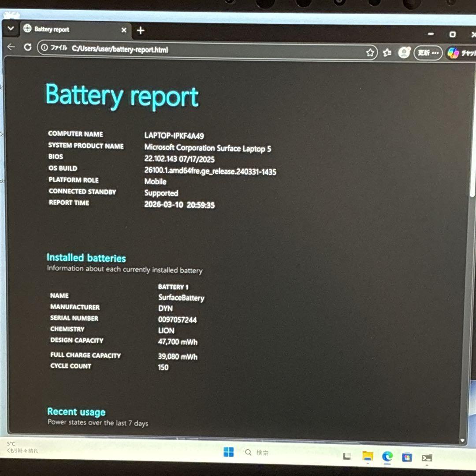Screen dimensions: 476x476
Task: Minimize the browser window
Action: pyautogui.click(x=431, y=34)
